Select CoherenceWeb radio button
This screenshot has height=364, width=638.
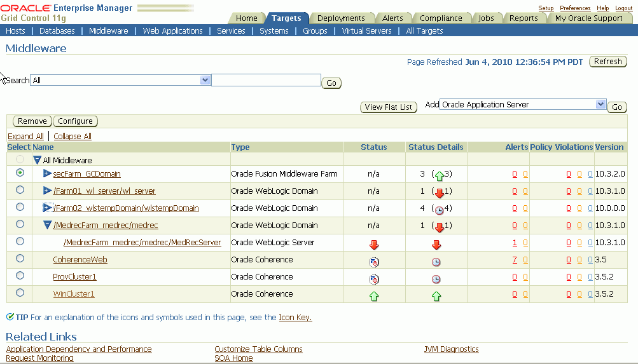(x=20, y=259)
